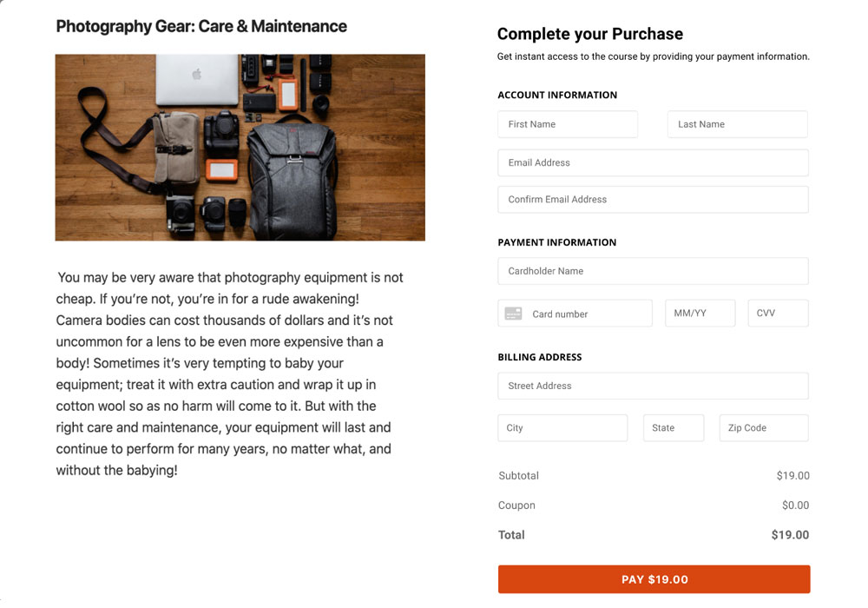This screenshot has height=608, width=868.
Task: Click the course description paragraph
Action: click(229, 373)
